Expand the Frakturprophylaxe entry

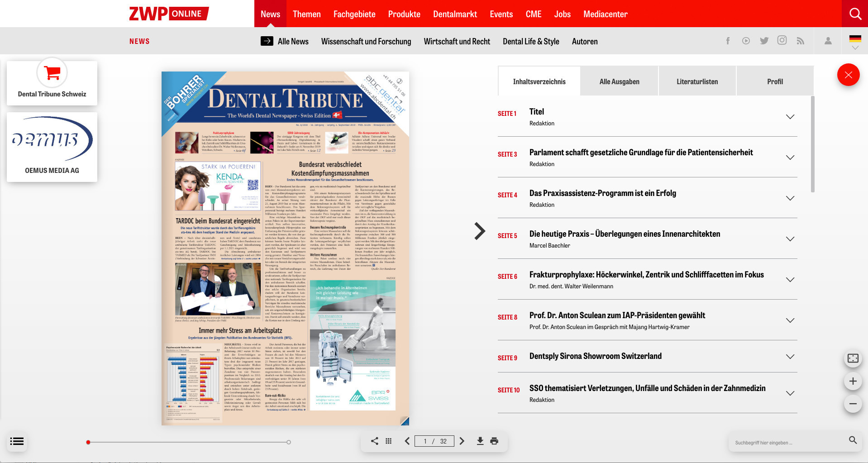[x=790, y=280]
